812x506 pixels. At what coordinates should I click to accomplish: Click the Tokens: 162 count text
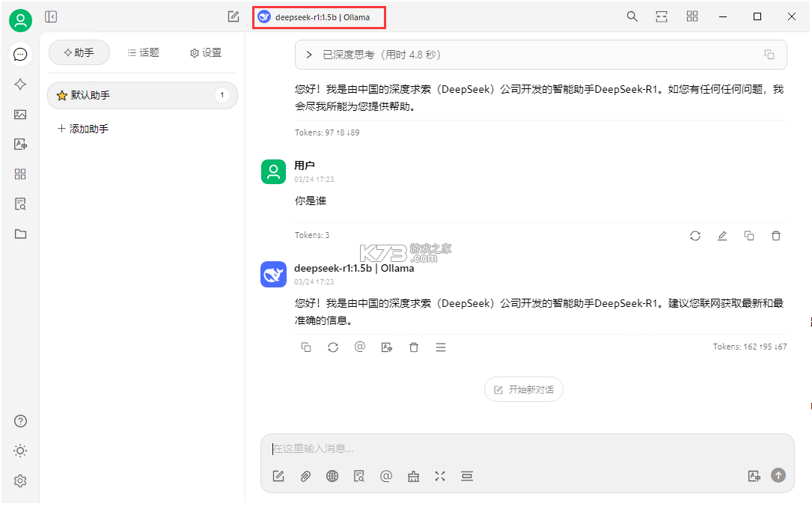coord(750,347)
